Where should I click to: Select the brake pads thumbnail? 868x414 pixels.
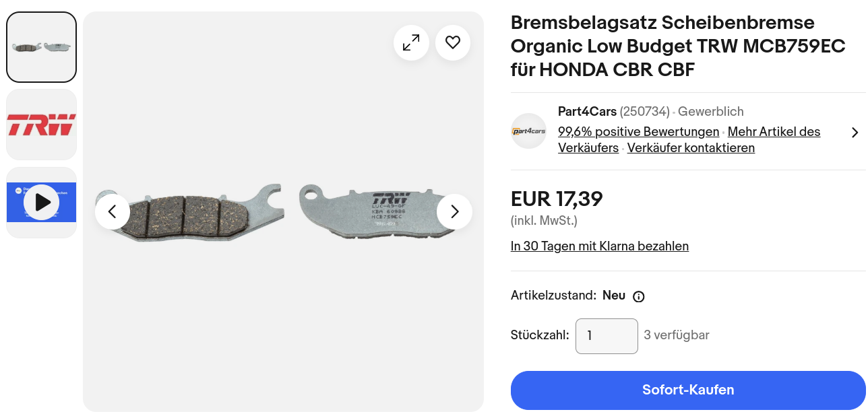[x=42, y=47]
